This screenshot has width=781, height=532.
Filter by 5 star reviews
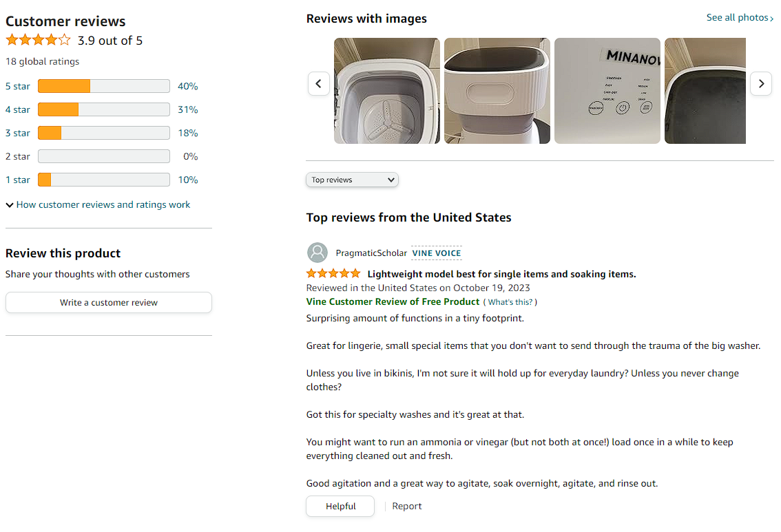pos(18,86)
